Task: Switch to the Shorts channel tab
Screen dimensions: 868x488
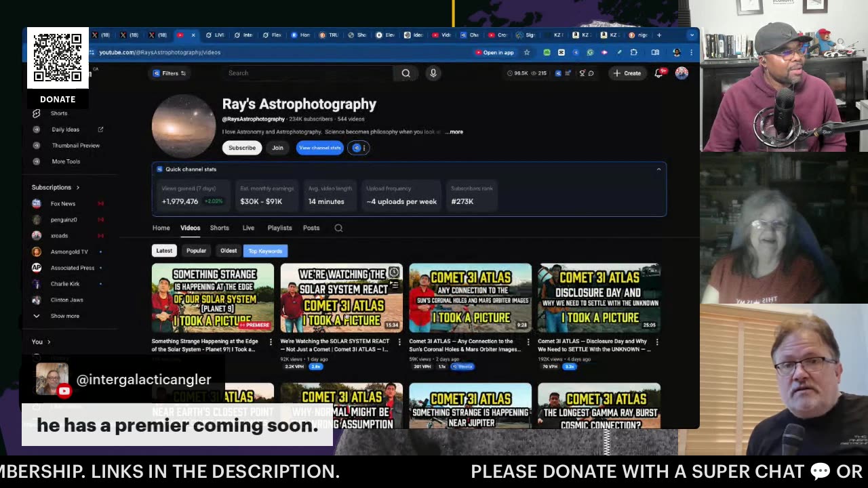Action: click(219, 228)
